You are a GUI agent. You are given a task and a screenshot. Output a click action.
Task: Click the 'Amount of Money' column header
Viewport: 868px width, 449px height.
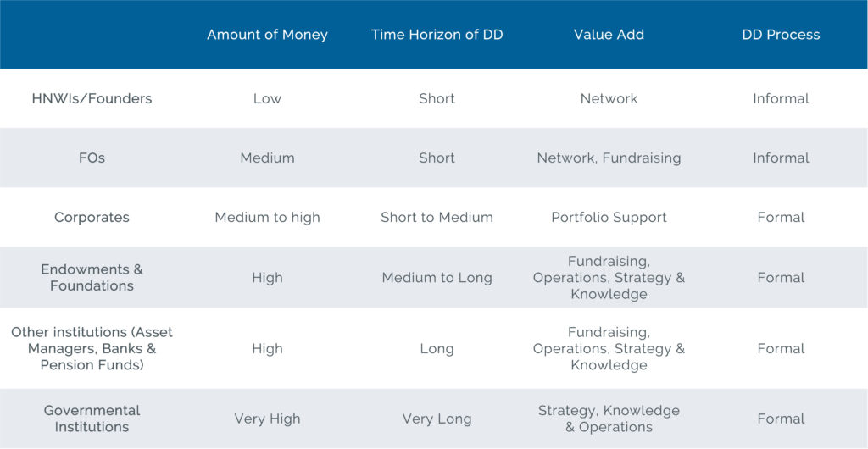[267, 35]
